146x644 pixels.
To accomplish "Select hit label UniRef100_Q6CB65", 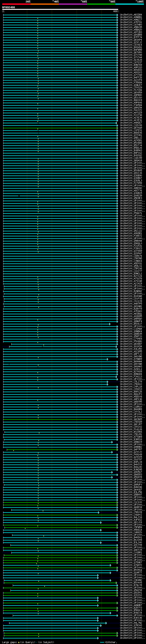I will click(x=131, y=419).
